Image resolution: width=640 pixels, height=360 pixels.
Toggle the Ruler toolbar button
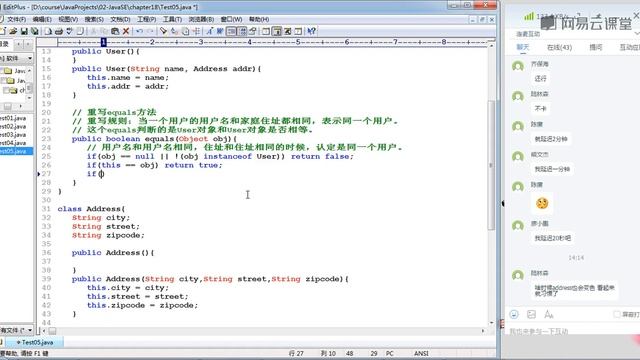(x=253, y=31)
